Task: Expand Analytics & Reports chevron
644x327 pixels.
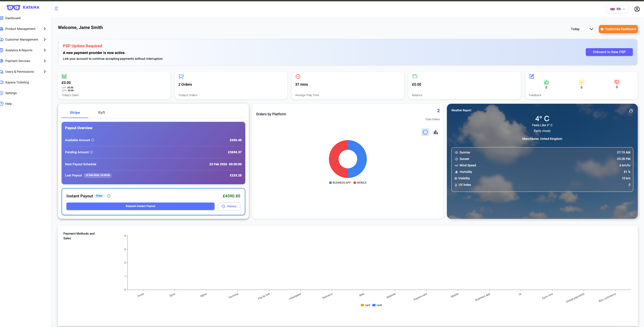Action: coord(45,50)
